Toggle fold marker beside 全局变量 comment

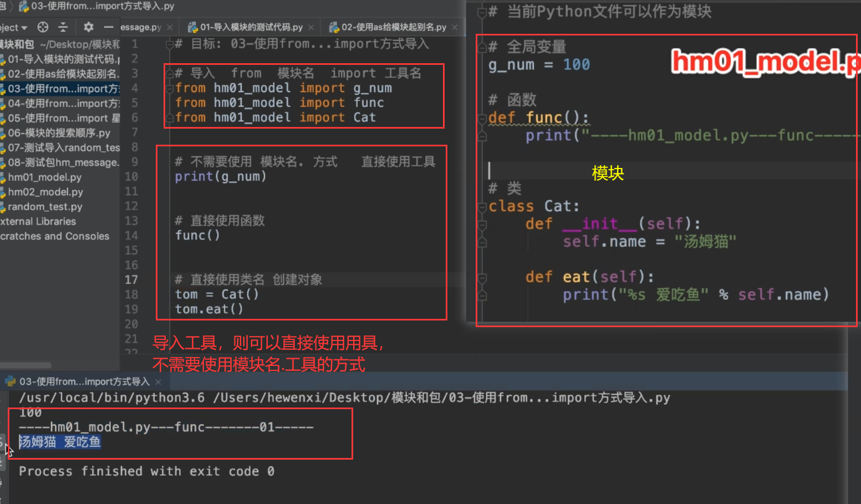482,47
